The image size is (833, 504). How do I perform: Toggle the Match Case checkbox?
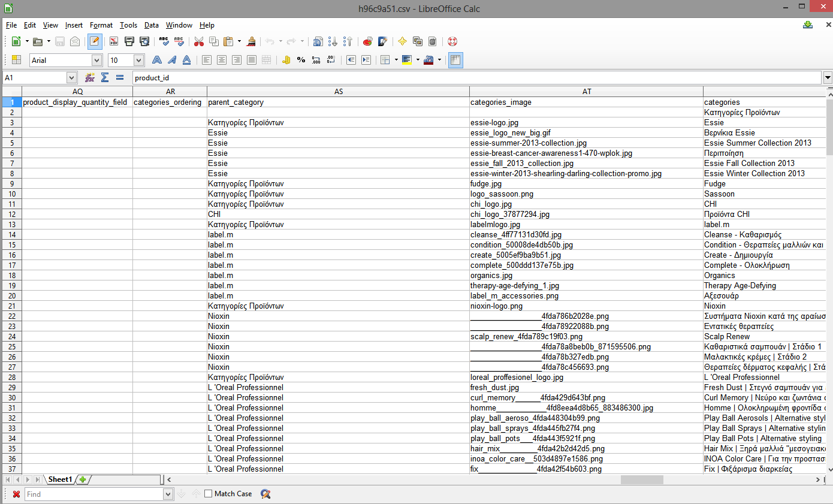[x=208, y=494]
